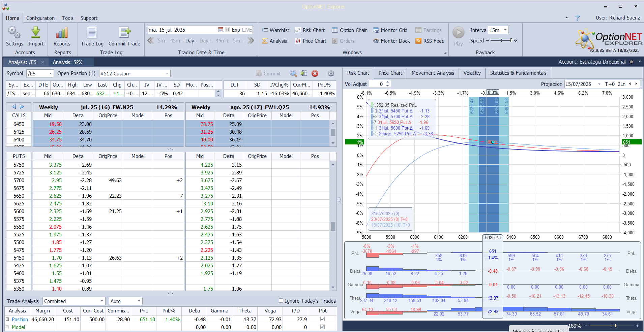
Task: Click the 5m- time step button
Action: (162, 41)
